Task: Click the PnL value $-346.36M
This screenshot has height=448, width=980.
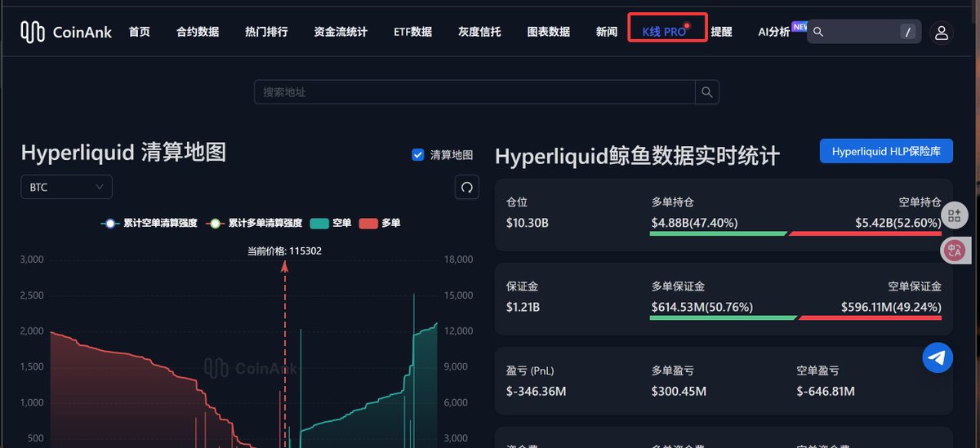Action: (x=537, y=391)
